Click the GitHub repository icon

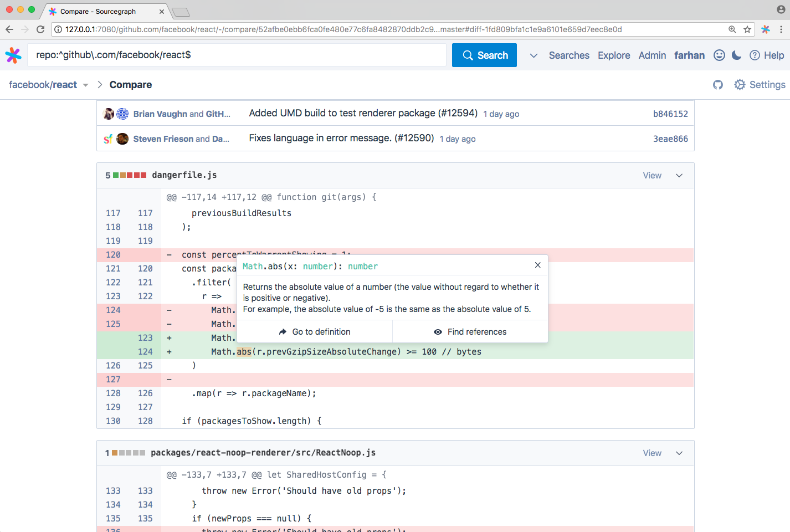click(x=717, y=85)
